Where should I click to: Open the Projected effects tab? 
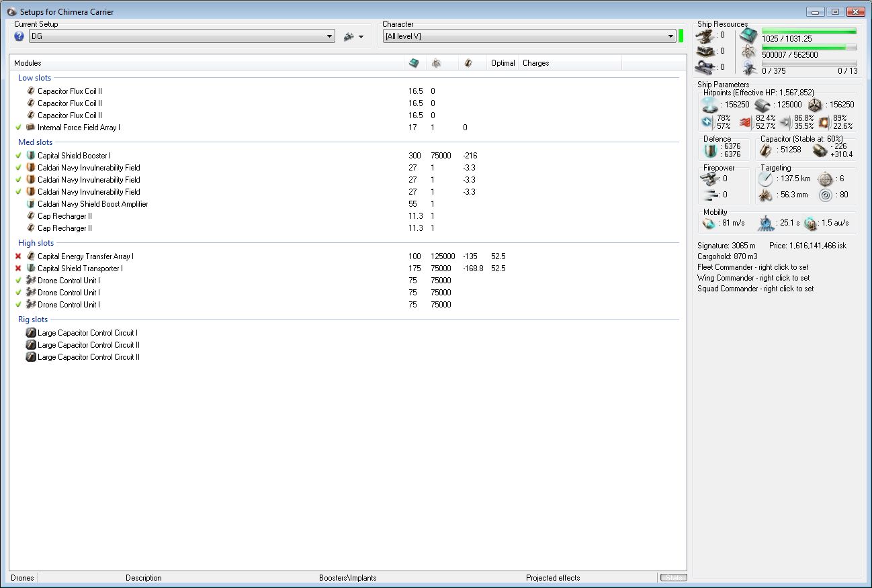tap(553, 578)
